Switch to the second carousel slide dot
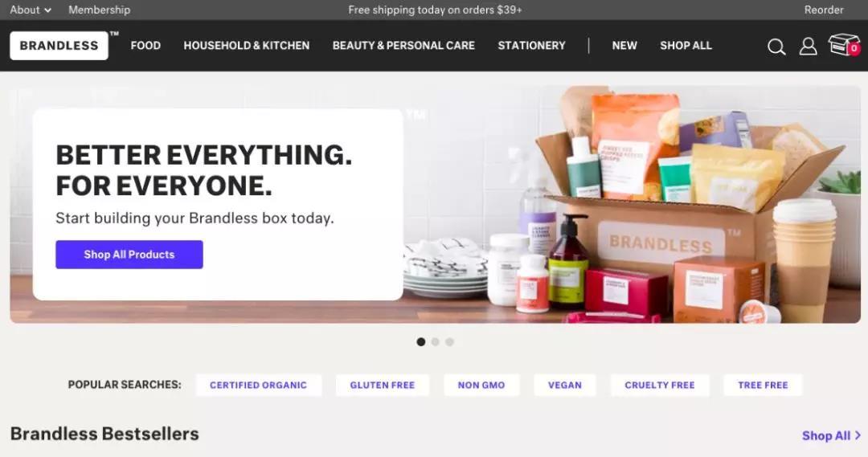 [x=435, y=342]
